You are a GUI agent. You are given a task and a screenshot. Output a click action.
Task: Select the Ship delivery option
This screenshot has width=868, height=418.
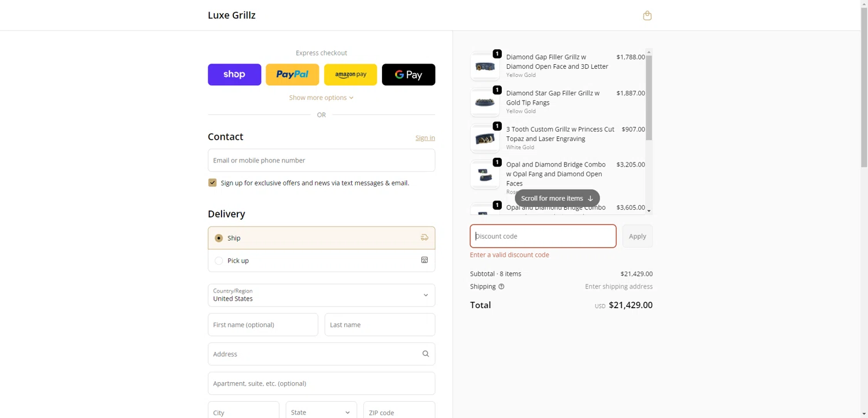[x=321, y=238]
